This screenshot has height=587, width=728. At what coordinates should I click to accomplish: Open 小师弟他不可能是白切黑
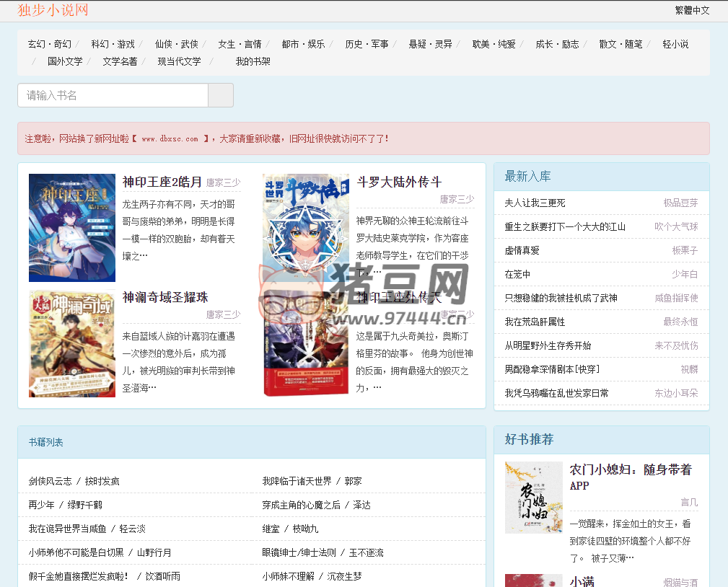(x=76, y=552)
